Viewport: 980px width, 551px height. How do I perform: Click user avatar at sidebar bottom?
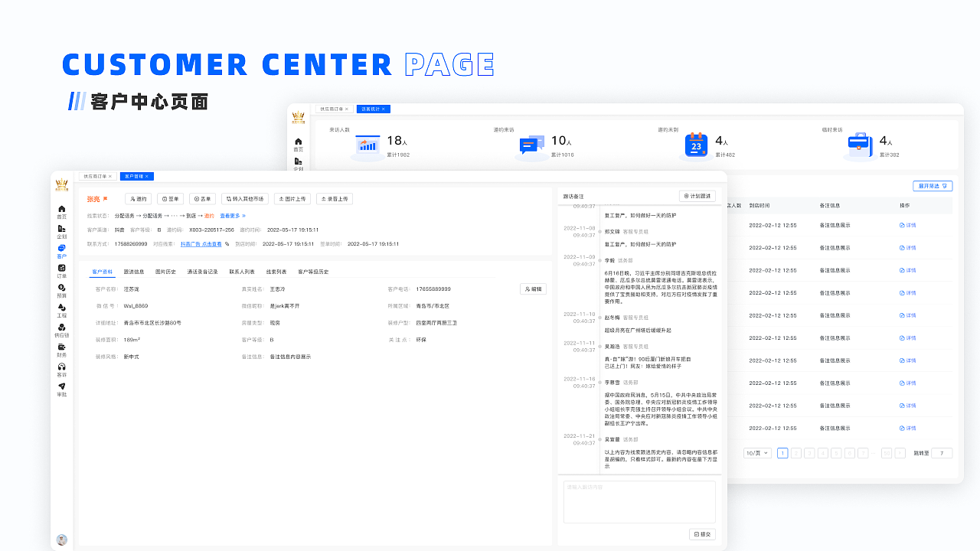62,540
